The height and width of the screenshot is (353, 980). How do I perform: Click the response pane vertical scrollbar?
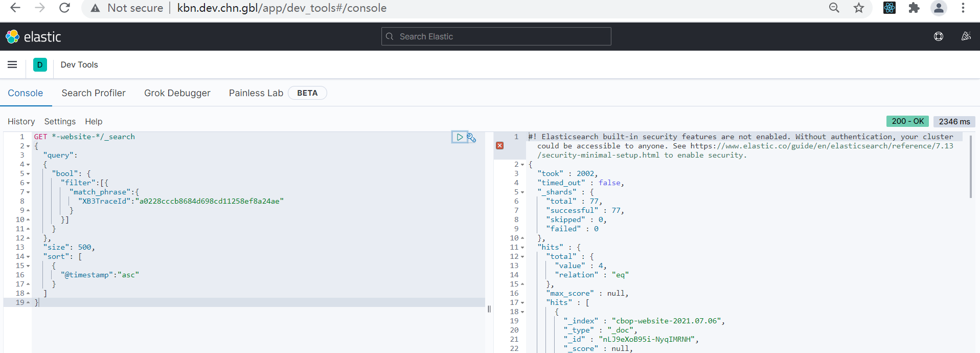pos(970,166)
